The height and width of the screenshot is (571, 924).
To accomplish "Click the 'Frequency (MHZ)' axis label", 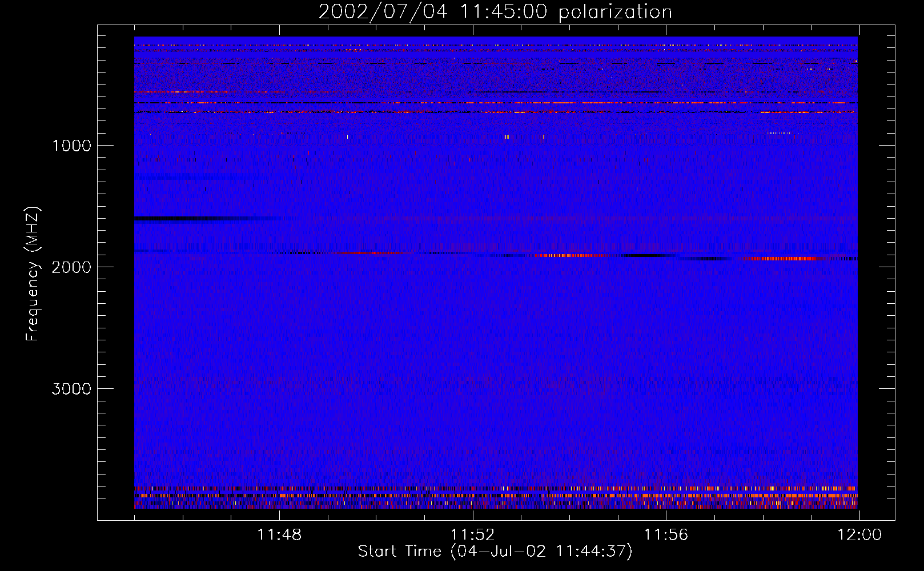I will [33, 274].
